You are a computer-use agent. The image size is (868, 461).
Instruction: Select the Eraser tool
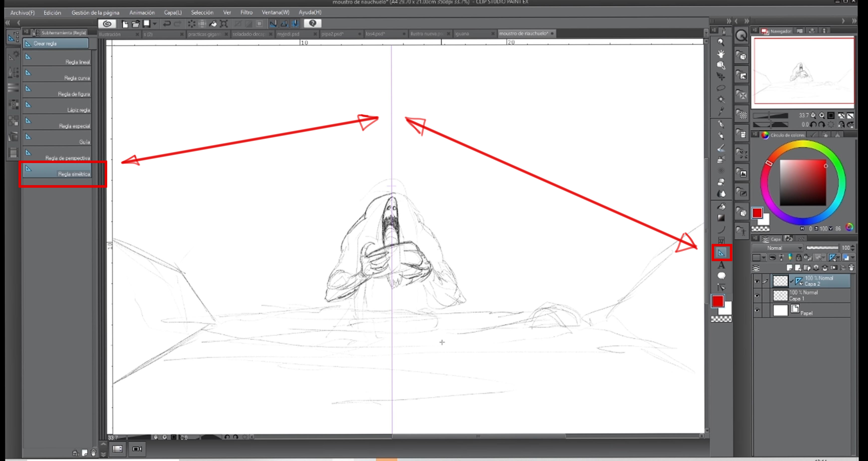point(721,182)
